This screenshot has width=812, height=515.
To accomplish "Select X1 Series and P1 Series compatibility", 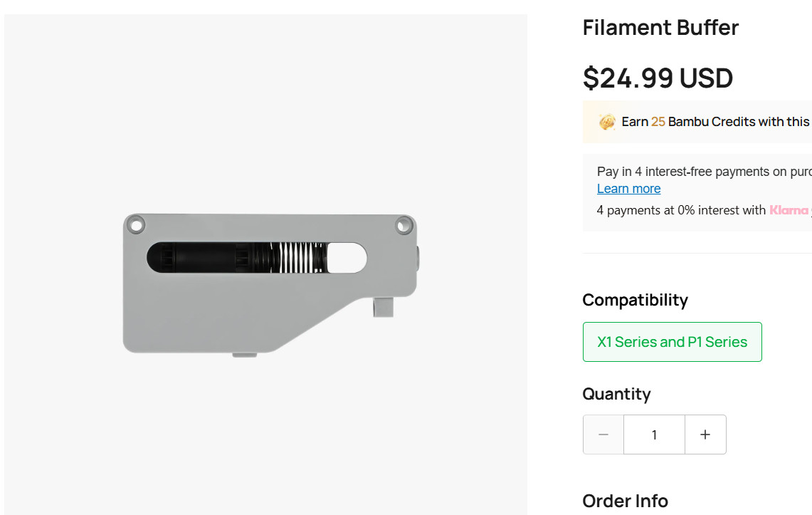I will [x=673, y=342].
